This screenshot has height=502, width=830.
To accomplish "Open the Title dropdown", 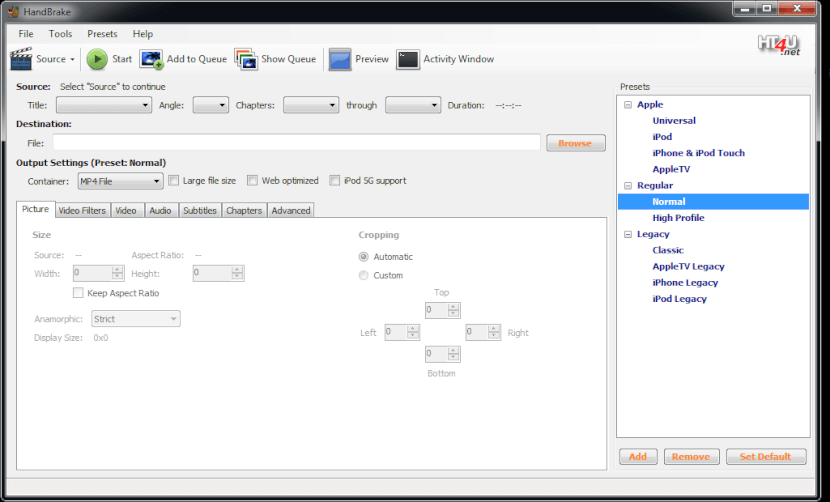I will coord(104,105).
